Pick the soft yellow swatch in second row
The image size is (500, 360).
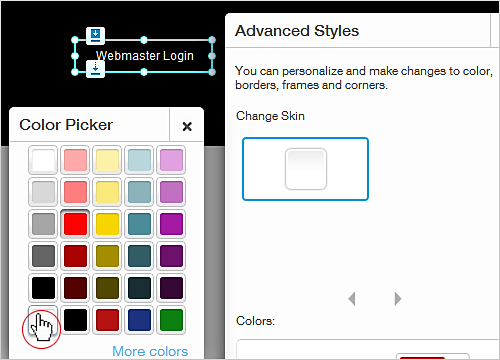107,192
